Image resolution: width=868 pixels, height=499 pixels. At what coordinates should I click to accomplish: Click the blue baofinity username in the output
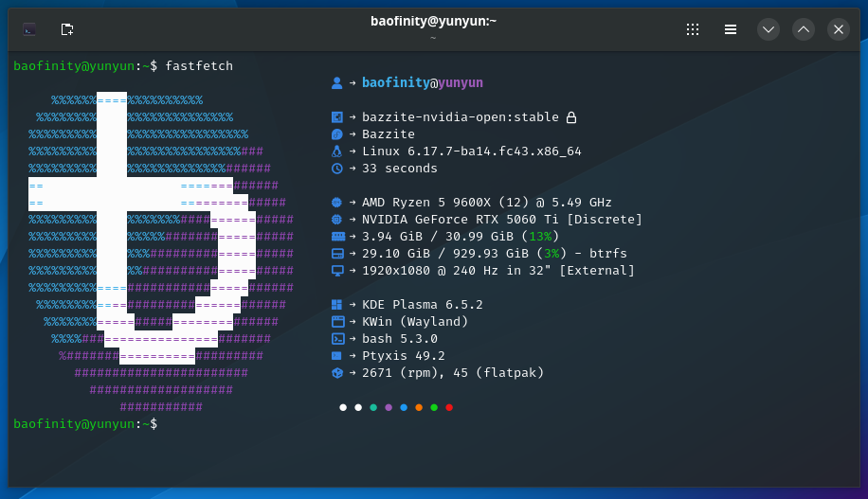(396, 83)
